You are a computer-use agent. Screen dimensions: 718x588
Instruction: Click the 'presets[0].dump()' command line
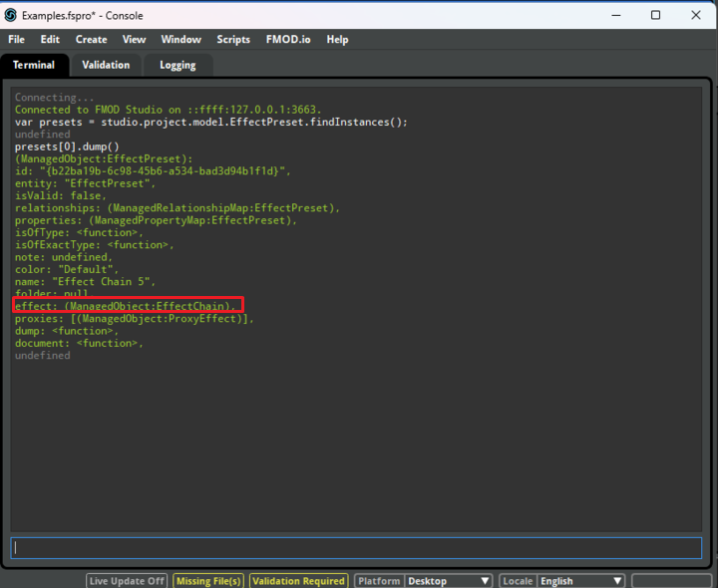pyautogui.click(x=67, y=147)
